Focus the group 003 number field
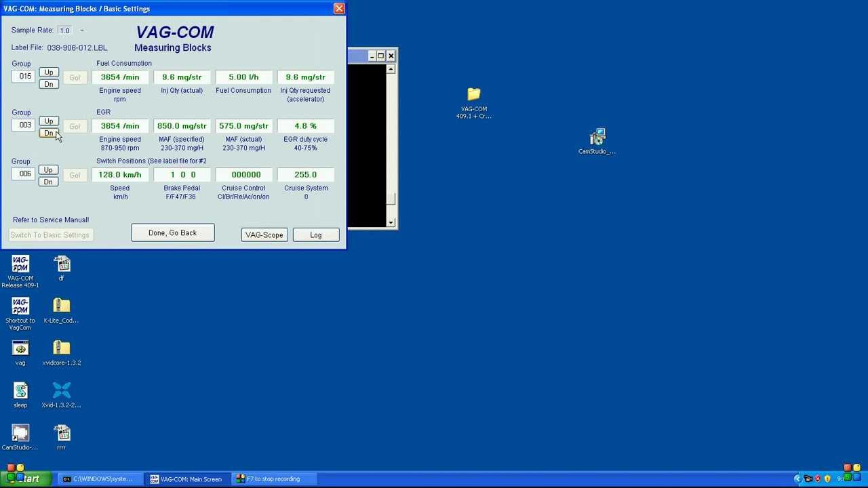The image size is (868, 488). pyautogui.click(x=24, y=125)
